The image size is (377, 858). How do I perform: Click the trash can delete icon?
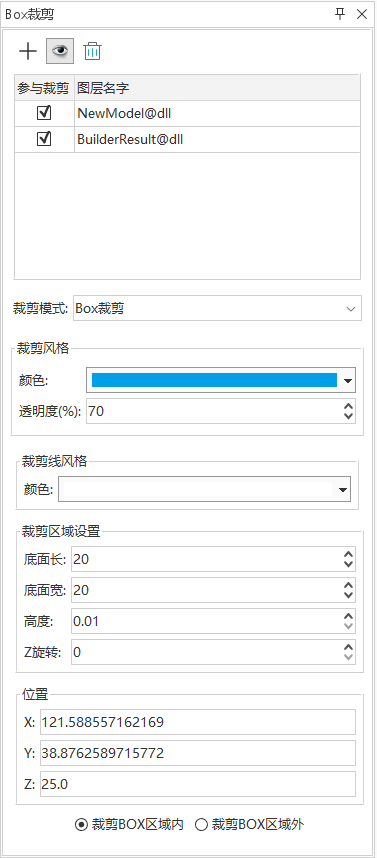tap(92, 51)
